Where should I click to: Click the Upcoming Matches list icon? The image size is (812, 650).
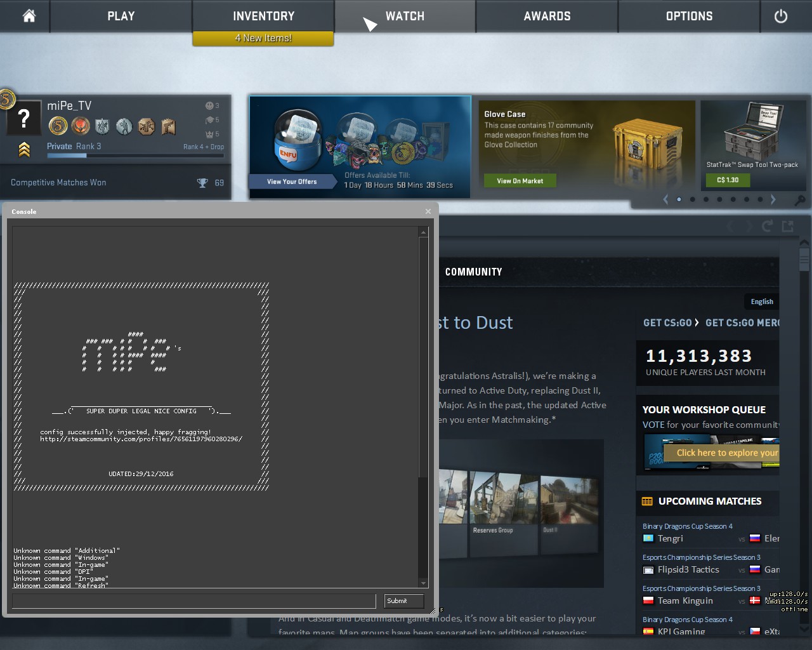647,501
